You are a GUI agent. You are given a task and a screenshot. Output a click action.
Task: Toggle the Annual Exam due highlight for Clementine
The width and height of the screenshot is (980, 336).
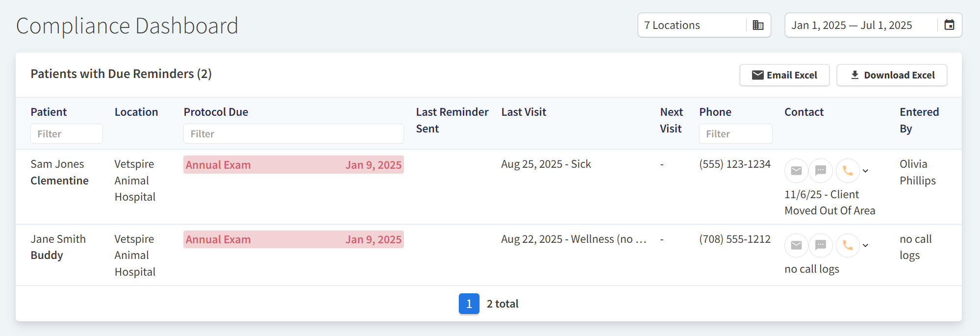(x=293, y=165)
